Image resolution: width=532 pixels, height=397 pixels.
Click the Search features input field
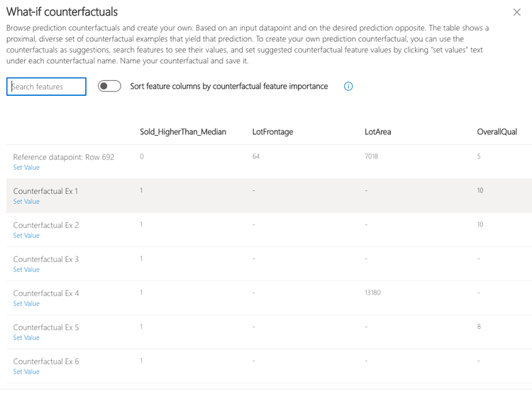(x=47, y=87)
